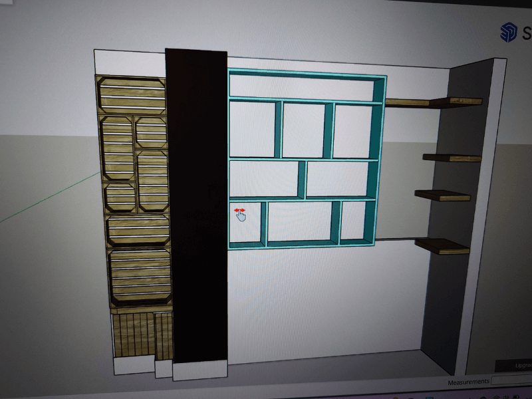Click the SketchUp logo icon
The height and width of the screenshot is (399, 532).
point(510,32)
